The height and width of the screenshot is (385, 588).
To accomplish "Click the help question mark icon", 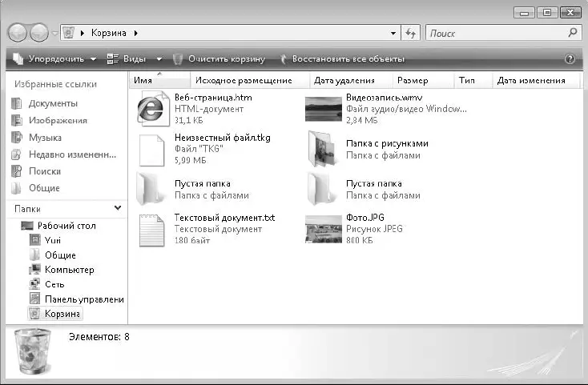I will (570, 59).
